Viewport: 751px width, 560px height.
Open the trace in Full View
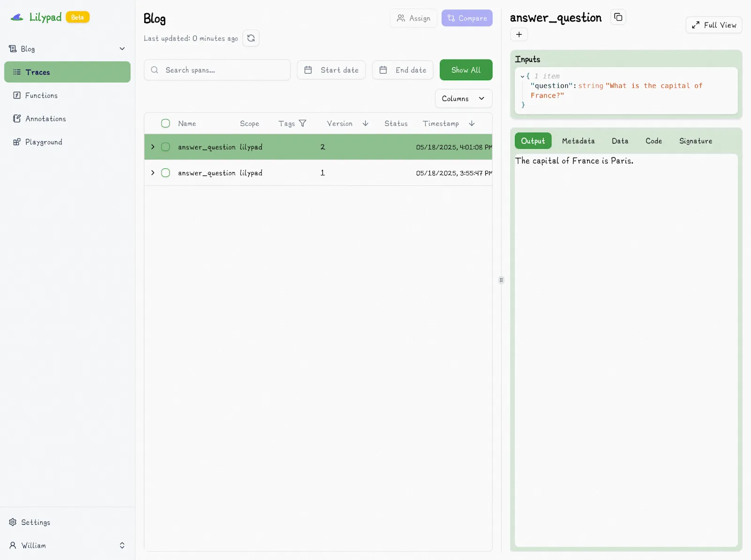(713, 25)
